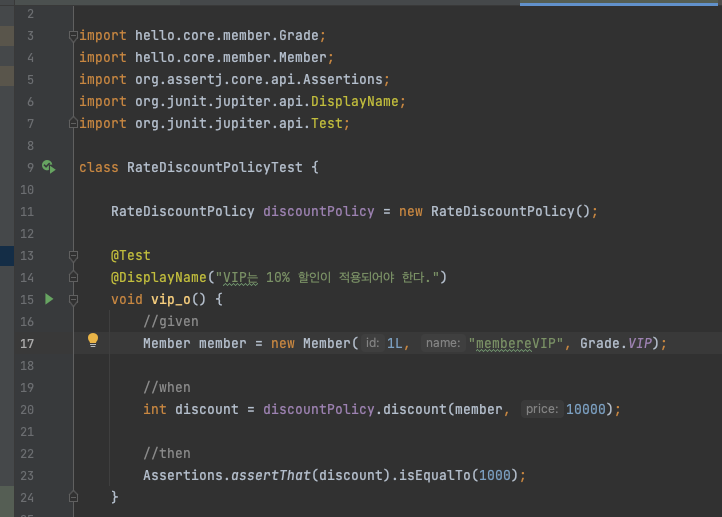Click the discountPolicy field name on line 11

(x=319, y=211)
